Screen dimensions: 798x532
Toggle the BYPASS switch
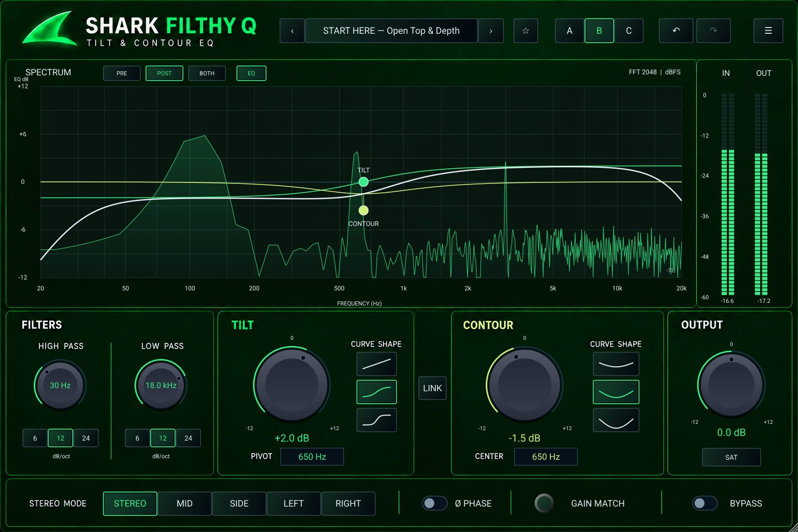[705, 503]
